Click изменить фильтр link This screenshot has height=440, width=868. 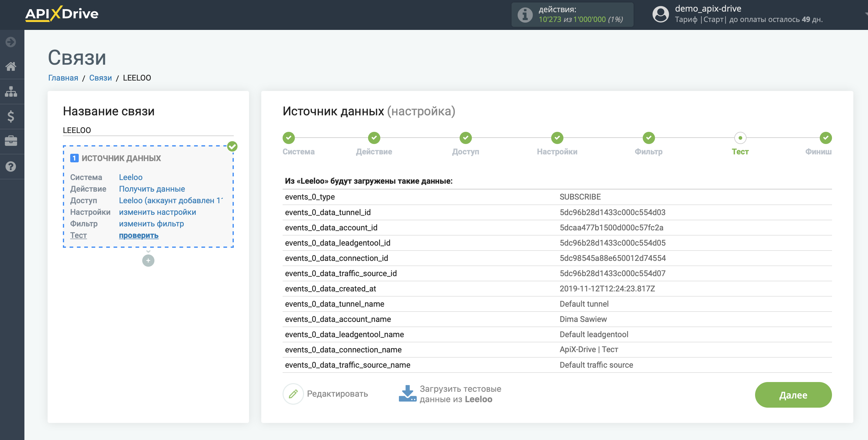151,224
